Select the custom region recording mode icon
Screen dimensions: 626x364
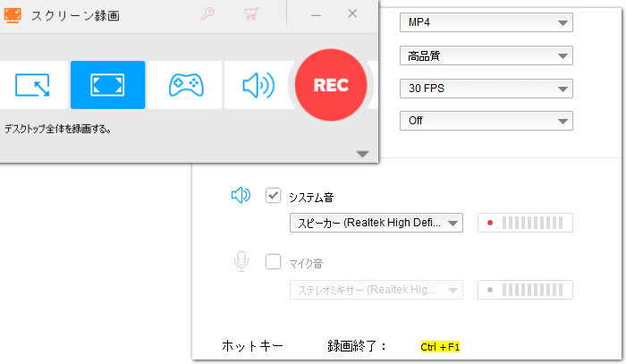32,85
